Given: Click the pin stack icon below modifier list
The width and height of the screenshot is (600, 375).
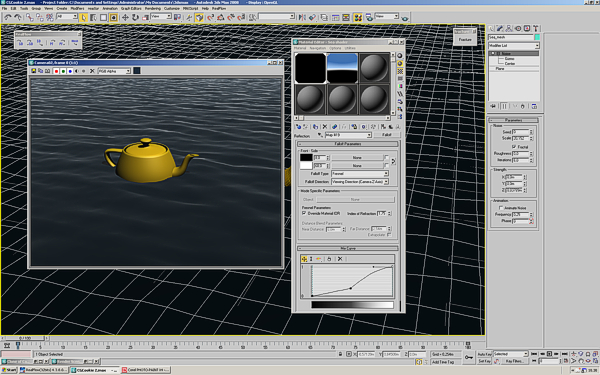Looking at the screenshot, I should (493, 106).
